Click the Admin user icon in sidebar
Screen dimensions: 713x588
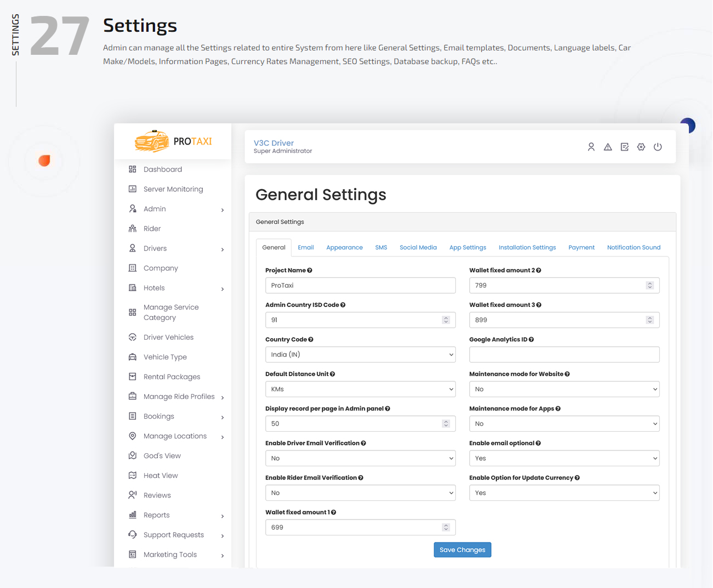pos(133,209)
